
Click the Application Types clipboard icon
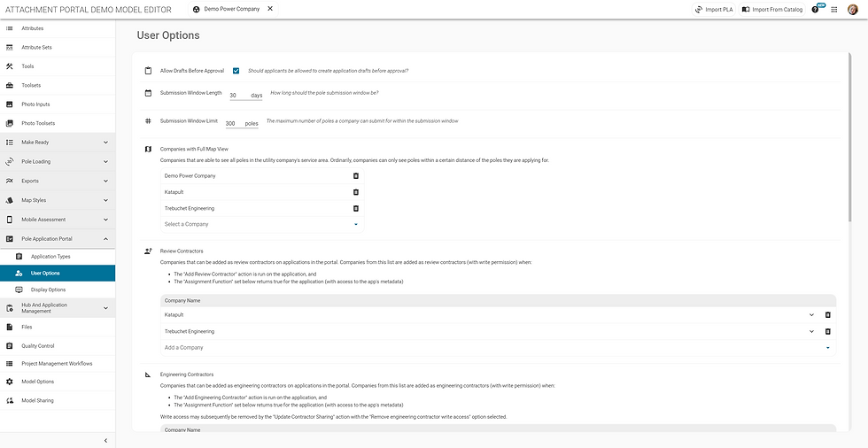pyautogui.click(x=19, y=257)
